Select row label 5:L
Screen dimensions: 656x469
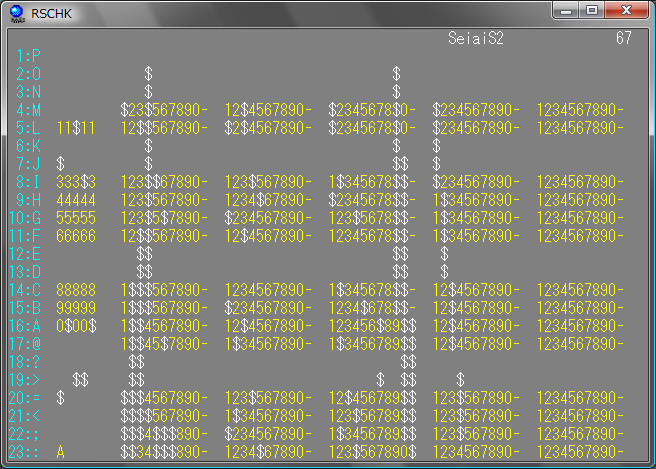coord(28,128)
